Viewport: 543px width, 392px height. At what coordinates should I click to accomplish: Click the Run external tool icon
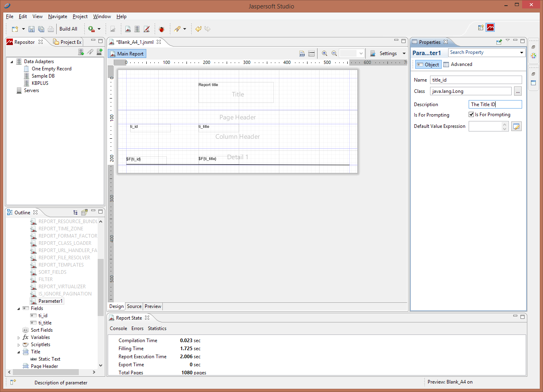pos(92,29)
